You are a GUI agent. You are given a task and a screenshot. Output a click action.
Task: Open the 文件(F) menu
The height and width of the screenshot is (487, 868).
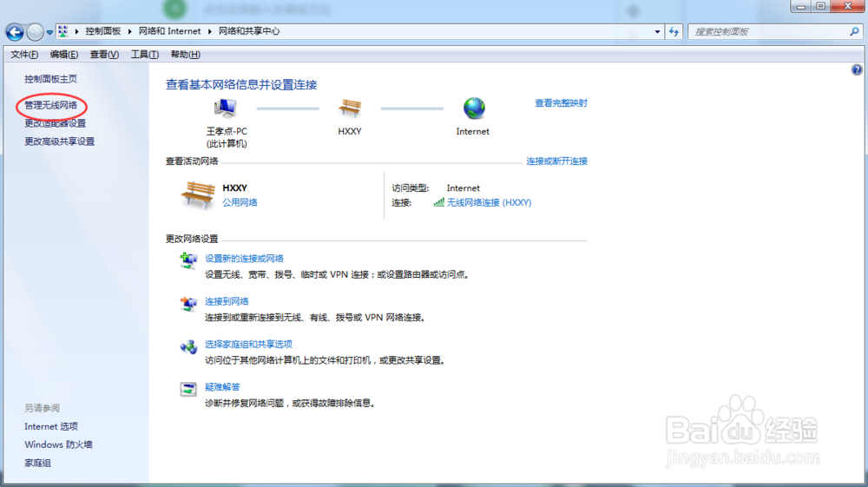pos(24,54)
